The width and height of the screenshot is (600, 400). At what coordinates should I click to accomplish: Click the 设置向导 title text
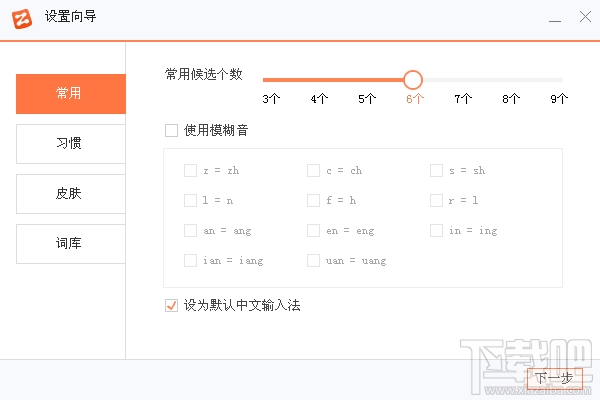tap(70, 16)
